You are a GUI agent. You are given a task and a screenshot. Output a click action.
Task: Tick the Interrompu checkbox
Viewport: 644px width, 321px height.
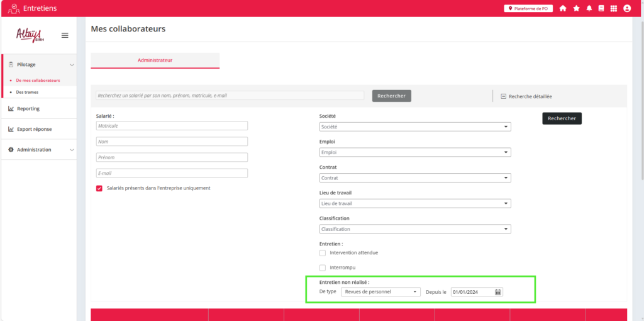pos(323,268)
